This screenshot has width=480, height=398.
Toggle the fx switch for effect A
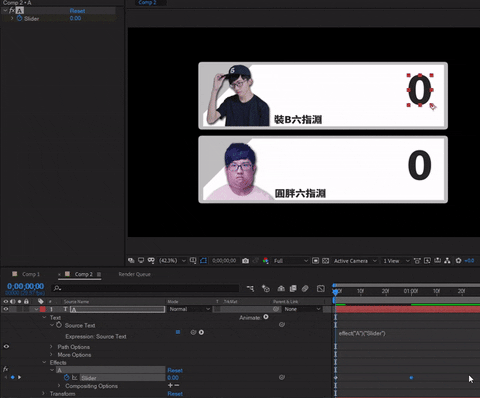coord(5,369)
